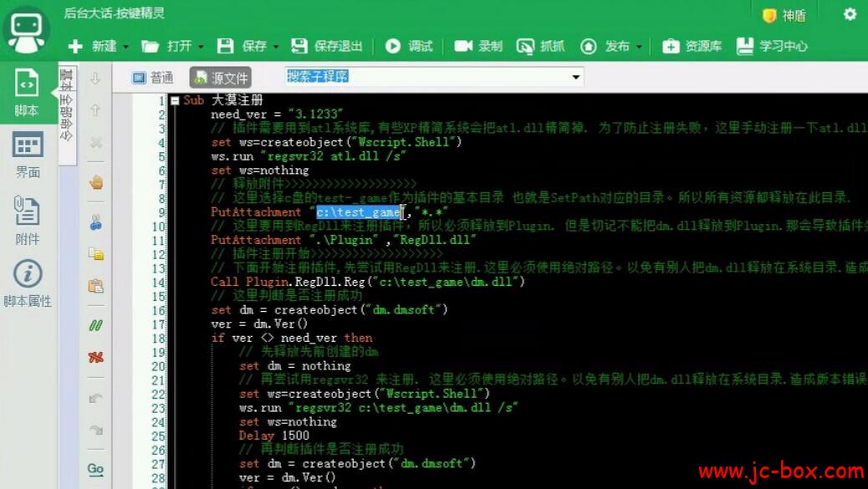This screenshot has height=489, width=868.
Task: Click 'set ws=nothing' on line 6
Action: click(259, 171)
